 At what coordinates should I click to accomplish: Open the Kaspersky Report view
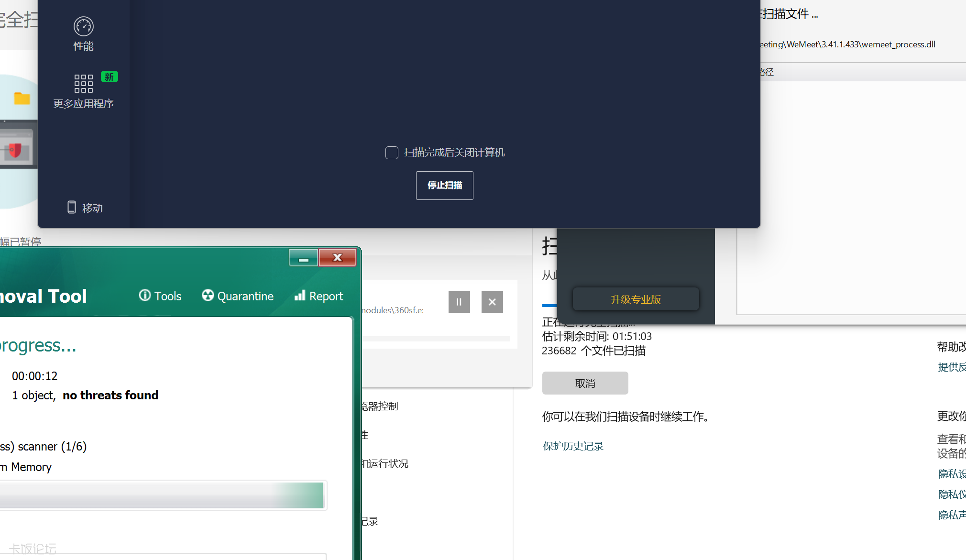point(318,296)
